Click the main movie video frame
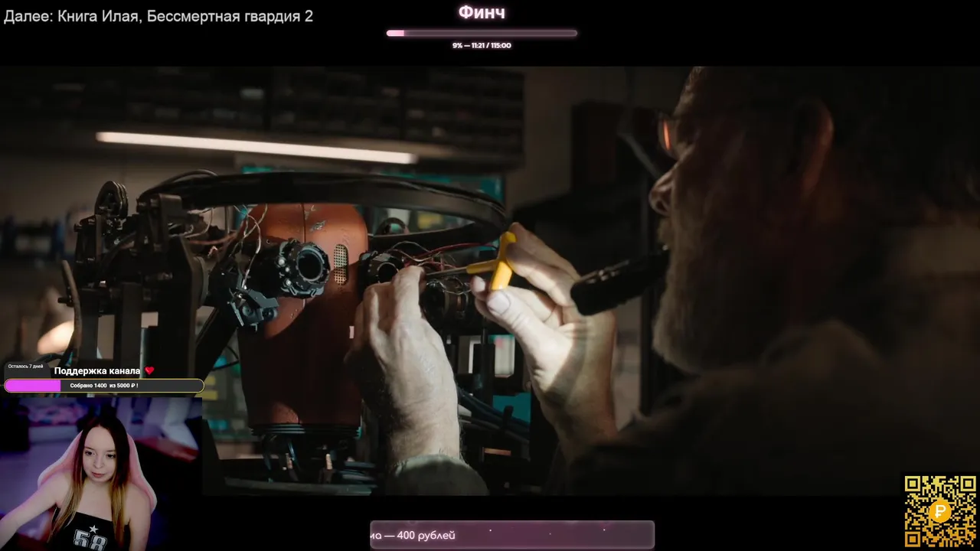Viewport: 980px width, 551px height. click(490, 281)
